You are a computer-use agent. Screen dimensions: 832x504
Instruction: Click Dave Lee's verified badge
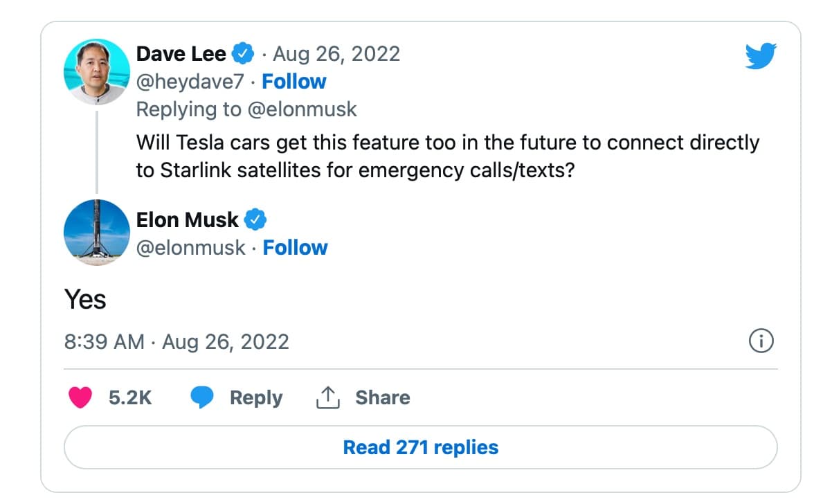pyautogui.click(x=243, y=53)
